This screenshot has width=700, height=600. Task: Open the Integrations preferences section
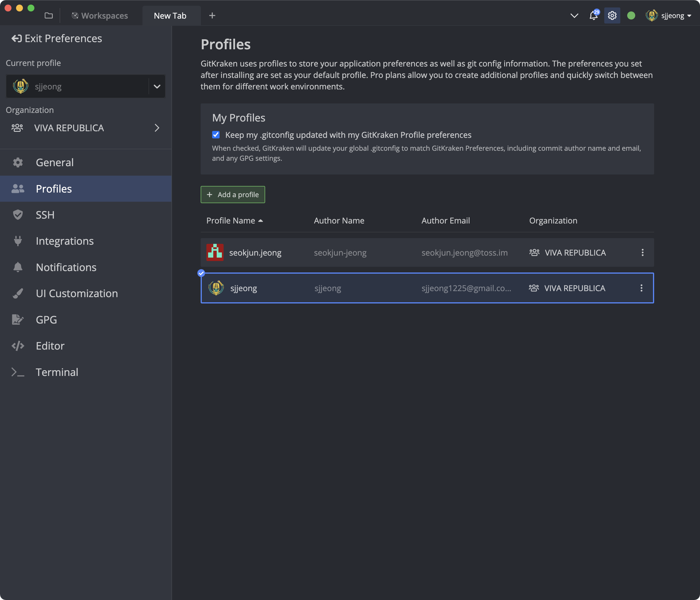click(x=64, y=241)
